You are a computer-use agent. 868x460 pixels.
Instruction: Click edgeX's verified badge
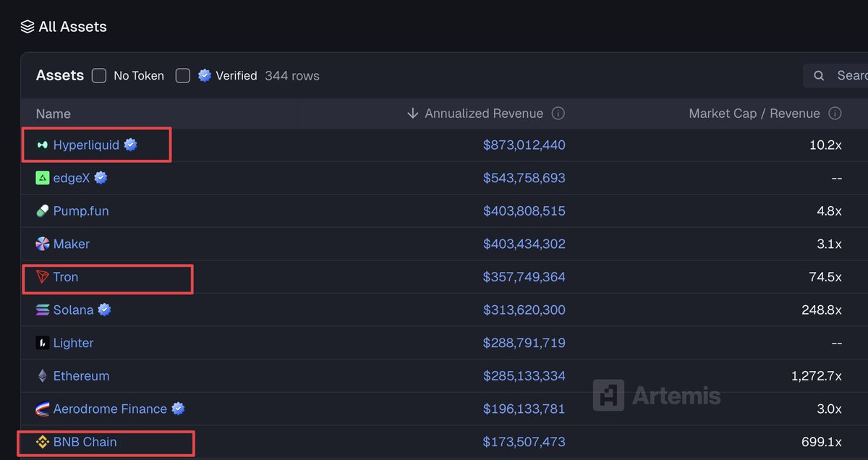[x=101, y=177]
